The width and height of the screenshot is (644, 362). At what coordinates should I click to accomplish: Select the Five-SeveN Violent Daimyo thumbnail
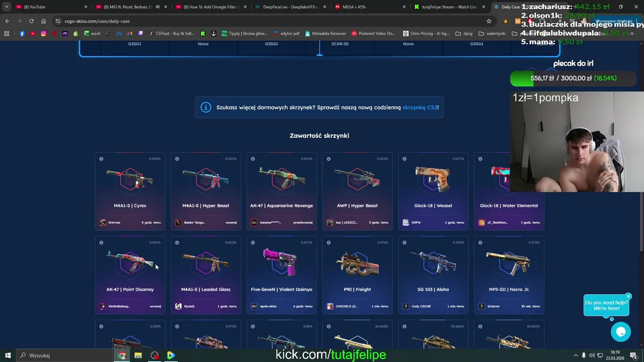click(281, 262)
